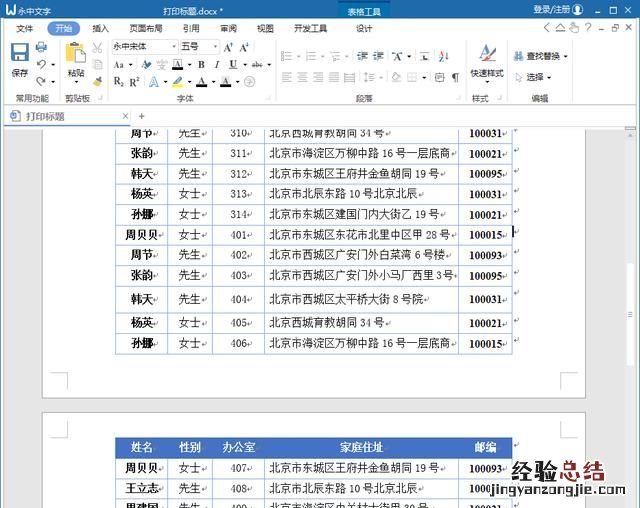Viewport: 640px width, 508px height.
Task: Click the enclosed character circle icon
Action: point(249,82)
